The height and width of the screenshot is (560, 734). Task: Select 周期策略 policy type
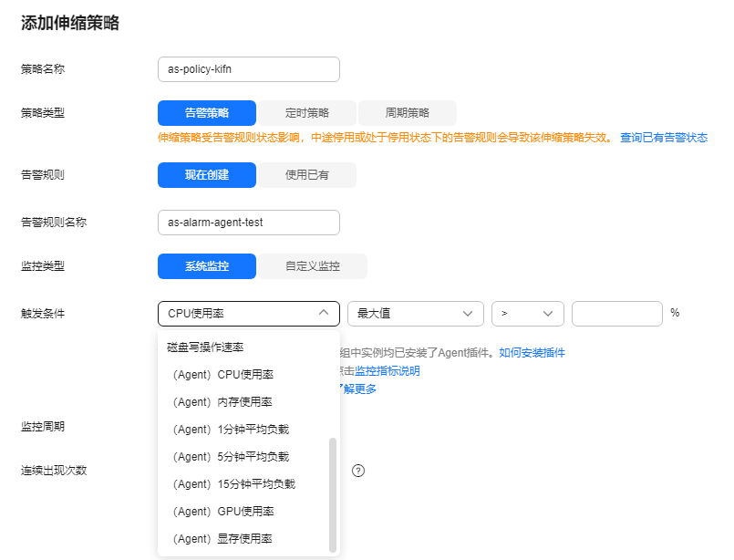tap(407, 113)
